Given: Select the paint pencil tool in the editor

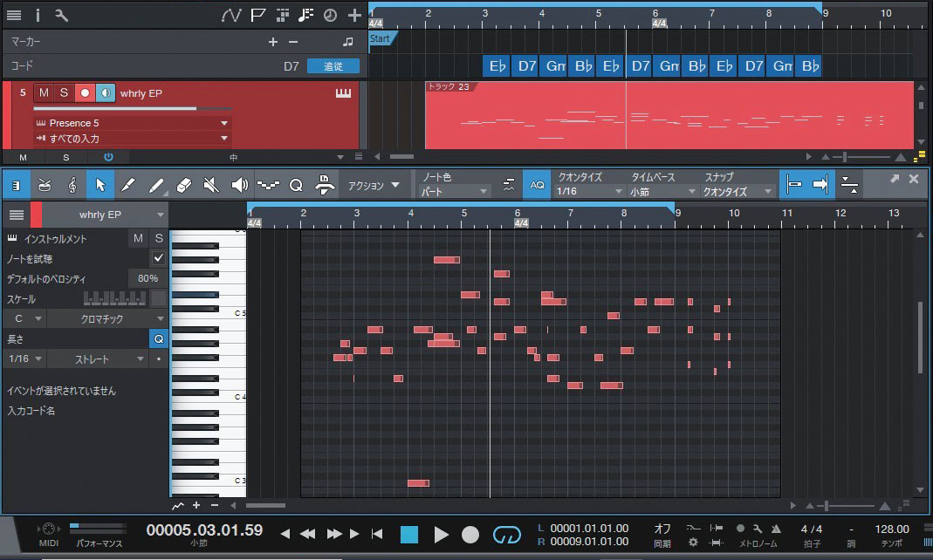Looking at the screenshot, I should [x=128, y=185].
